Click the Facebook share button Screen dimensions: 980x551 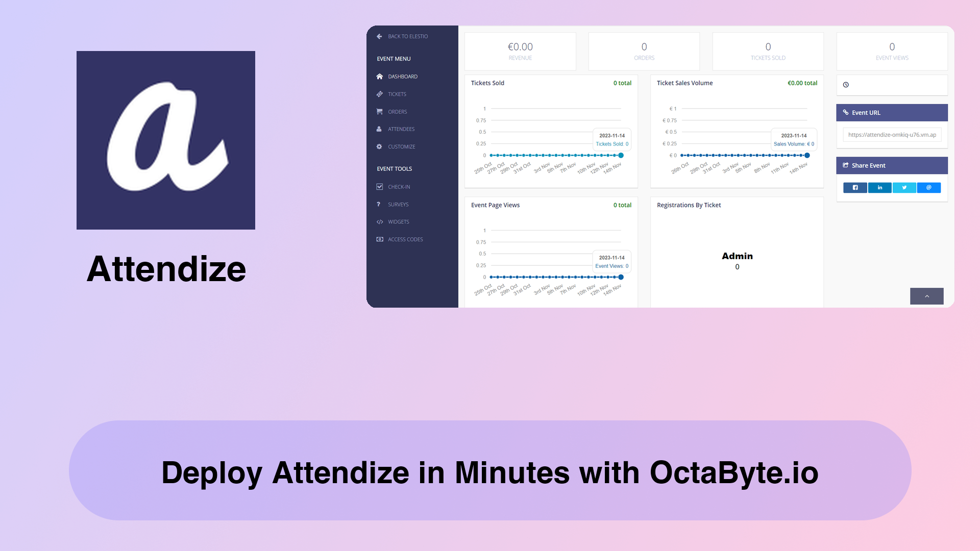tap(855, 187)
